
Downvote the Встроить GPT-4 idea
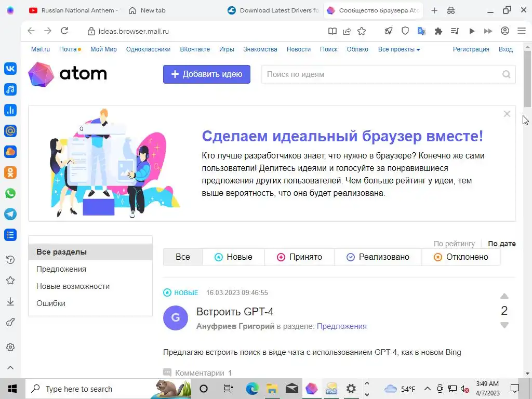504,325
